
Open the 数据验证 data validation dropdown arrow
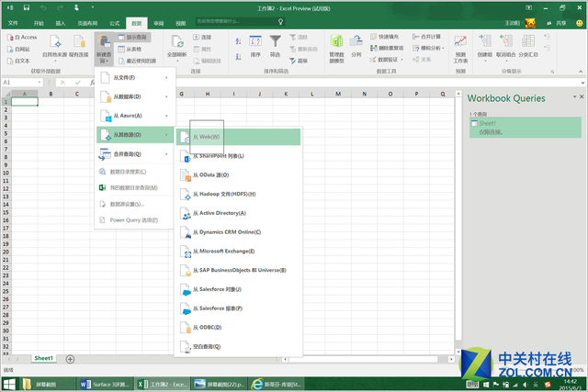402,59
